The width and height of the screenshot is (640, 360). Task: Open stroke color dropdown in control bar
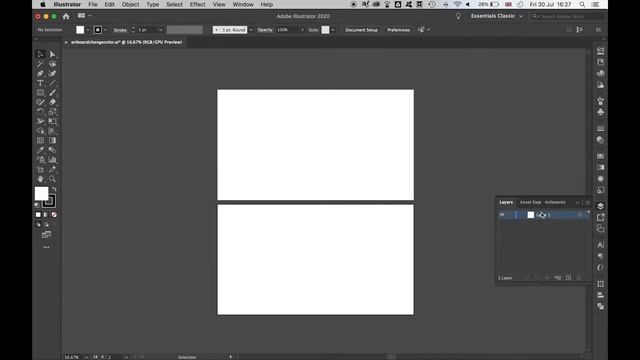(105, 30)
